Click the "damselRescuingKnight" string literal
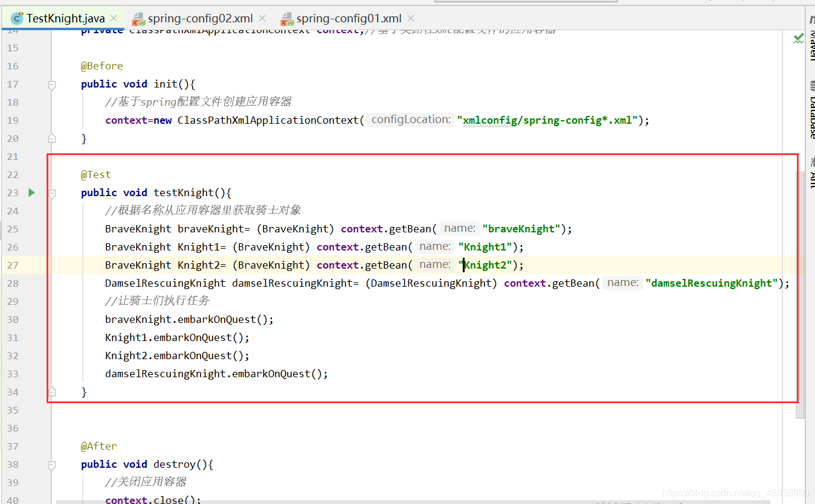Viewport: 815px width, 504px height. pos(712,283)
